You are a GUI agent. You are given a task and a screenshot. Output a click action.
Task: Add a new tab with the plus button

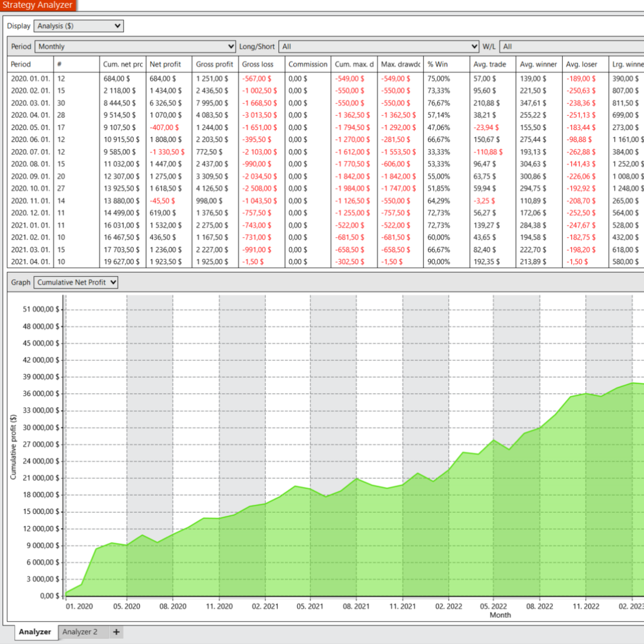point(116,631)
